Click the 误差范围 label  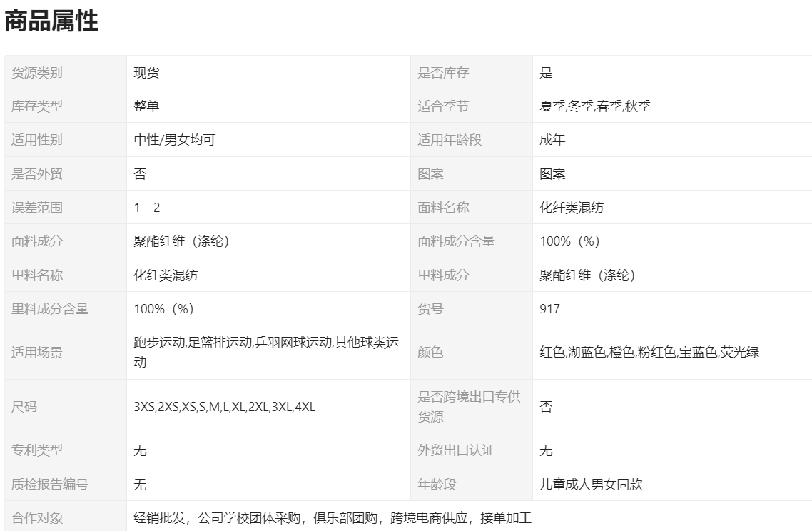coord(37,208)
